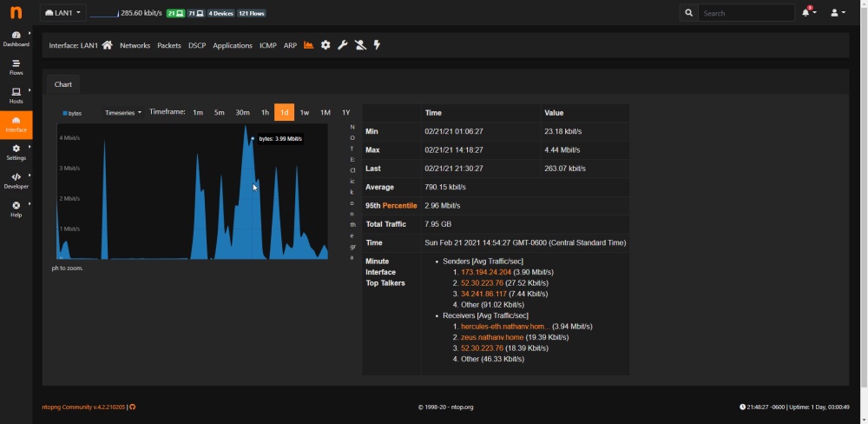Toggle the bytes series legend

(x=72, y=113)
